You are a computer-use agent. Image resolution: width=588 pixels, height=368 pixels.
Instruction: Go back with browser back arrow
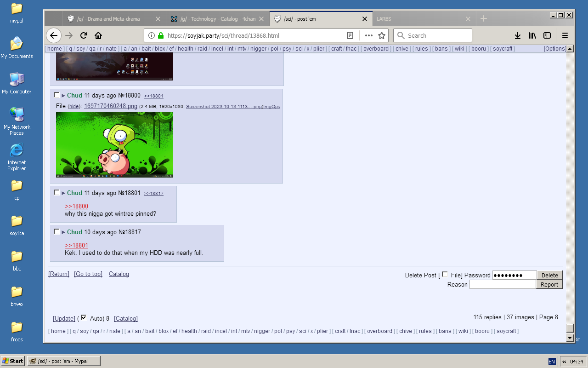[x=54, y=35]
